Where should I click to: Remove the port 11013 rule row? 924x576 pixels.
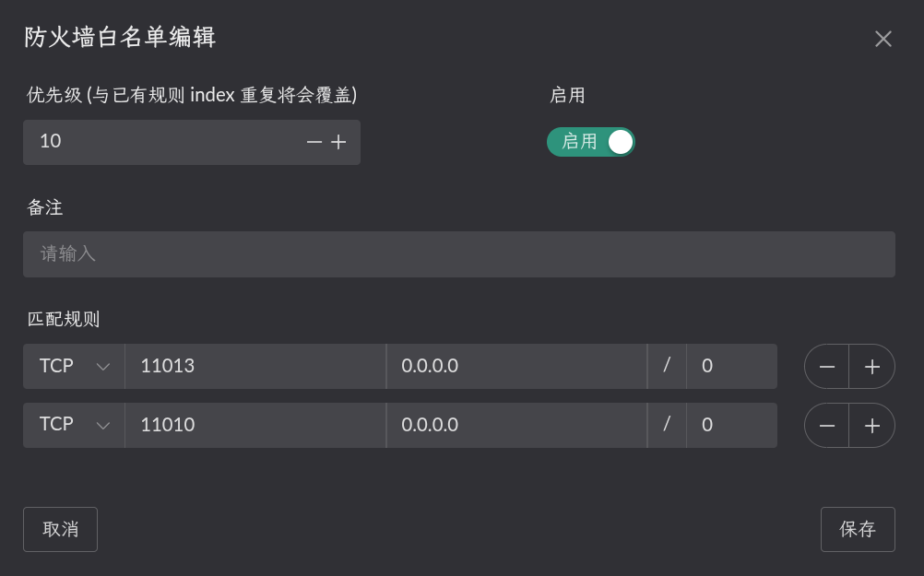(827, 367)
